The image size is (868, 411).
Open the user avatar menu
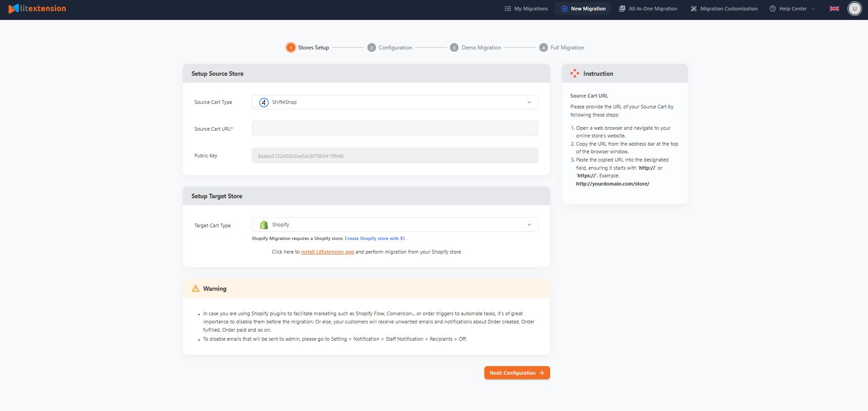855,9
